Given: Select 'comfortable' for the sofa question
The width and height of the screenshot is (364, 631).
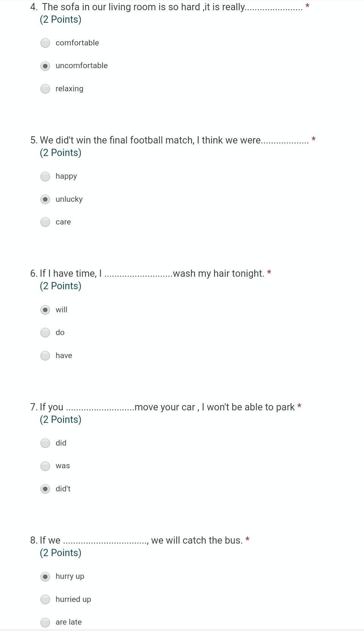Looking at the screenshot, I should 45,43.
